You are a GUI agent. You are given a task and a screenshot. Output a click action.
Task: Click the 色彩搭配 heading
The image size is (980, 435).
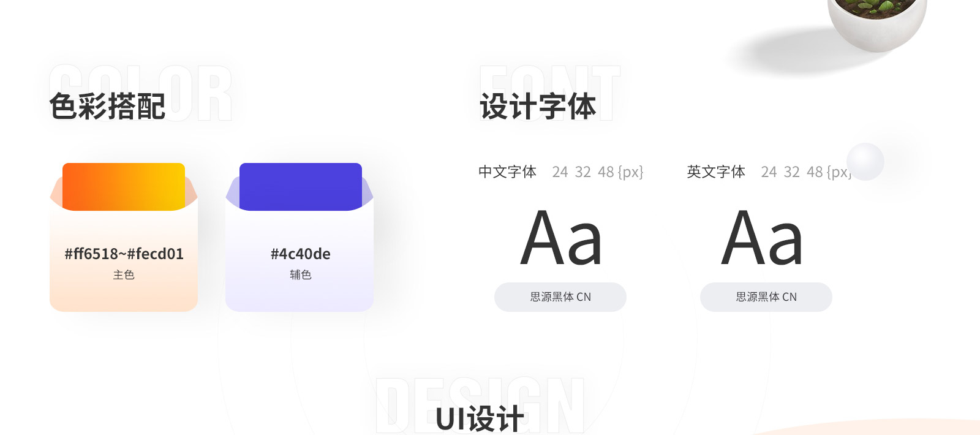(107, 107)
